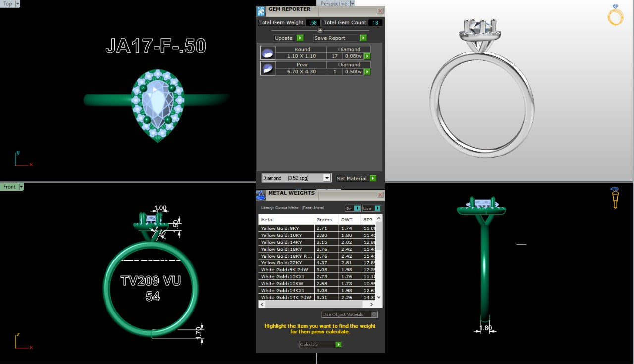Click the TV209 VU text inside ring
Screen dimensions: 634x364
[x=151, y=281]
